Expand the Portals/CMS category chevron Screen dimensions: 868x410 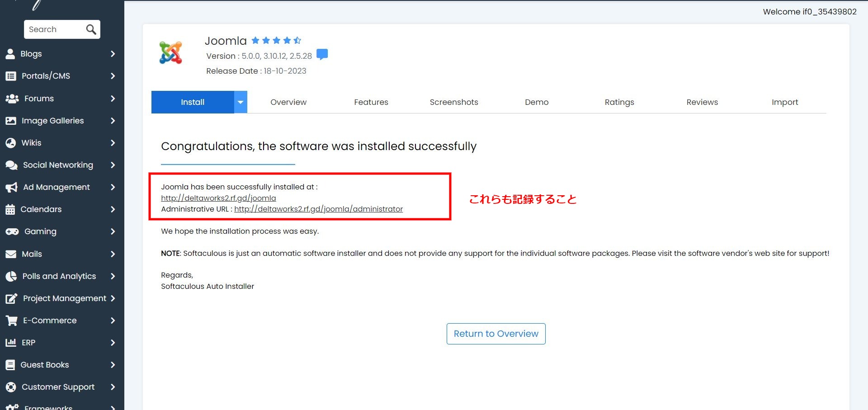click(x=113, y=76)
